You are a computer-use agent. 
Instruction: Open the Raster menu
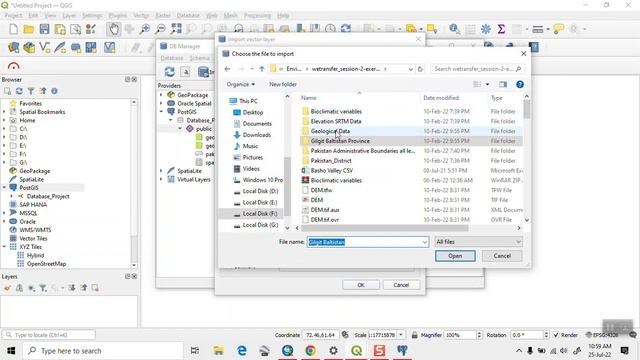[163, 16]
